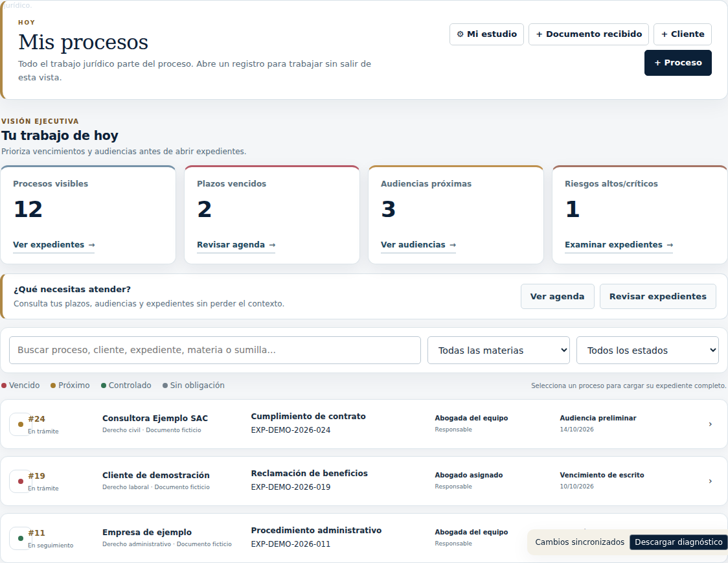
Task: Click the red status dot of #19
Action: [21, 481]
